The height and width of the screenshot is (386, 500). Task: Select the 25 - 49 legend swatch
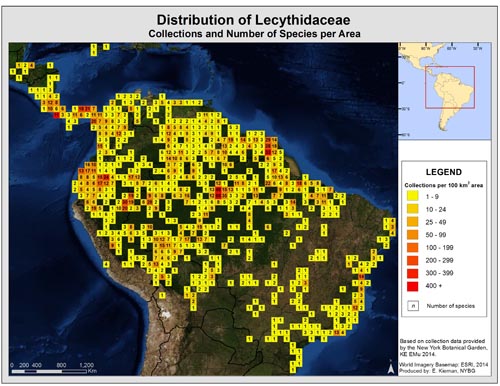[412, 222]
